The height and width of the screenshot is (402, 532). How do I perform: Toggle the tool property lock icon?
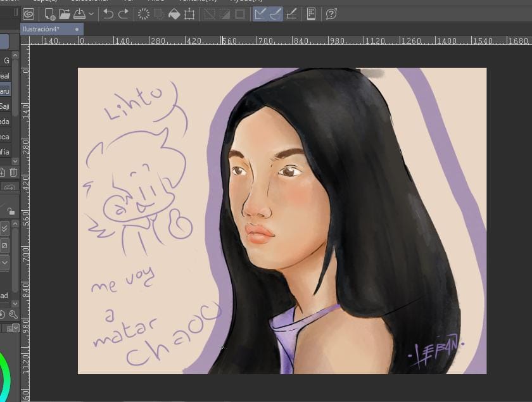pos(11,211)
